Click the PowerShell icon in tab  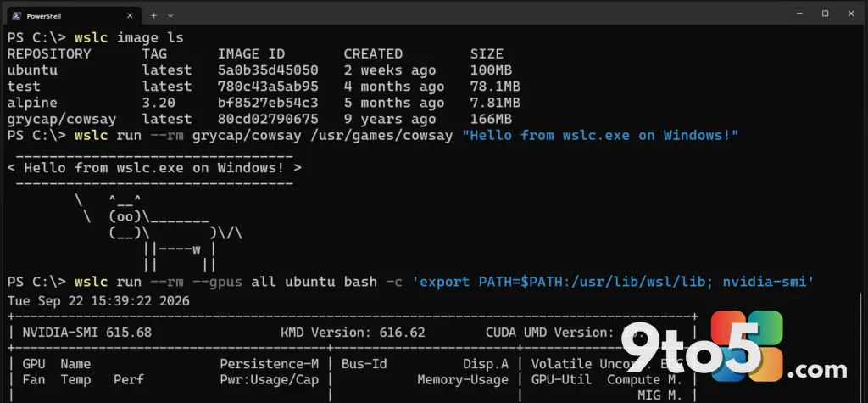pos(17,15)
